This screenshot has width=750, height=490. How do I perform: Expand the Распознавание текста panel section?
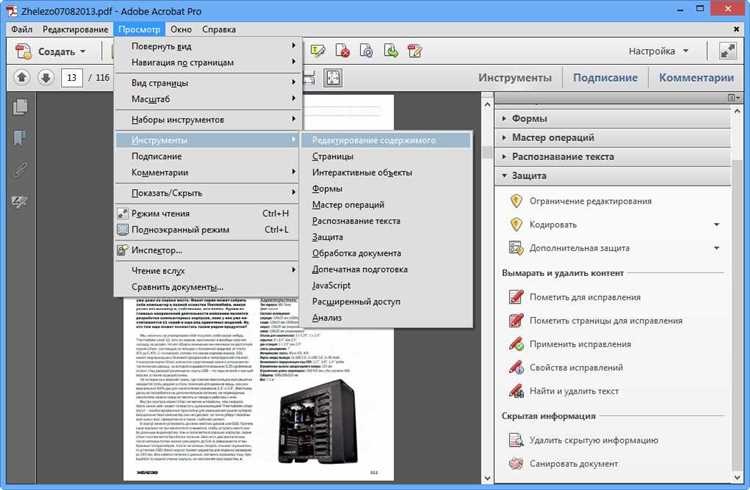pos(613,156)
